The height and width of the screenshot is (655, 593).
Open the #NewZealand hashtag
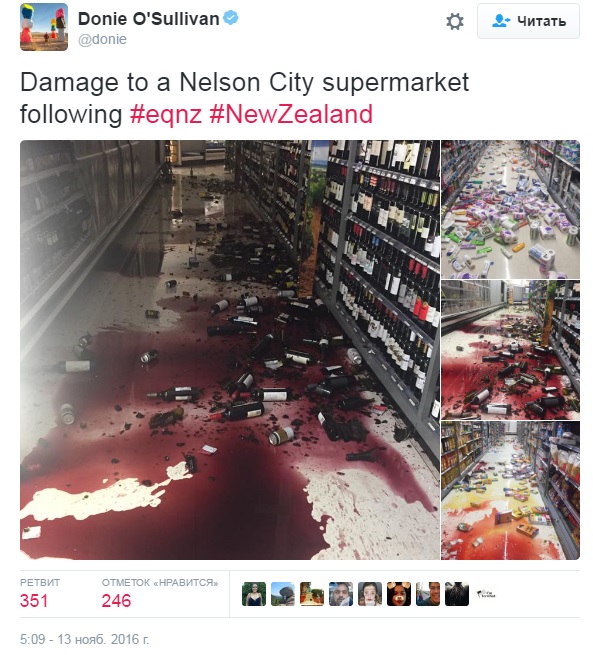(x=291, y=114)
